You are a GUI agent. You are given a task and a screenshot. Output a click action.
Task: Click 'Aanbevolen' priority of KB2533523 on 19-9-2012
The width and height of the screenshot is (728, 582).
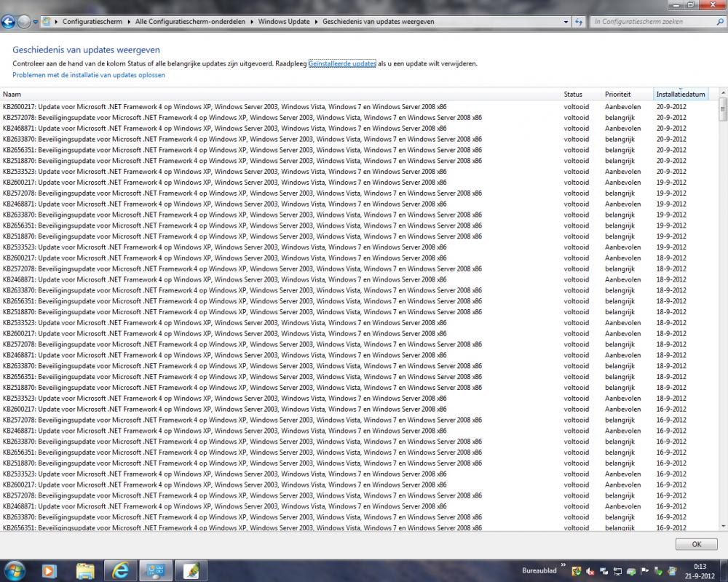[622, 247]
